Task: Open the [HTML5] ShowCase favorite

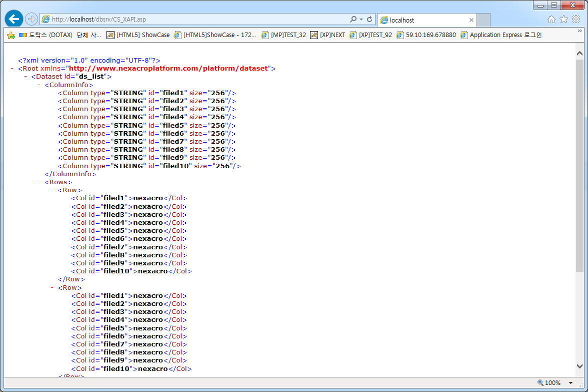Action: pos(138,35)
